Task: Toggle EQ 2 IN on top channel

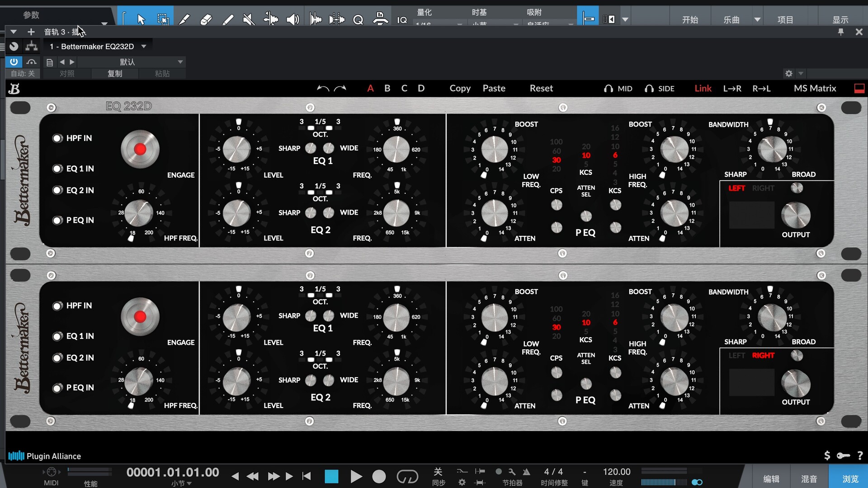Action: point(57,190)
